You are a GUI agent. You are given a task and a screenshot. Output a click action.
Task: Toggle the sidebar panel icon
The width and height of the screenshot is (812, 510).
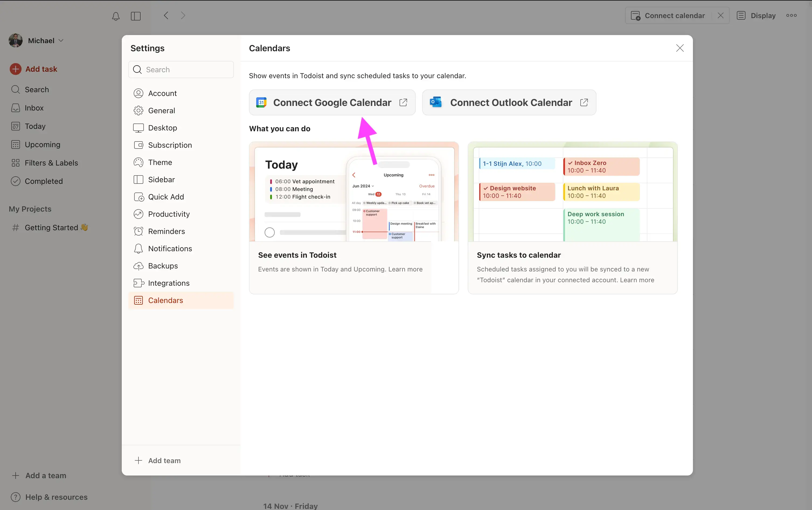[136, 16]
